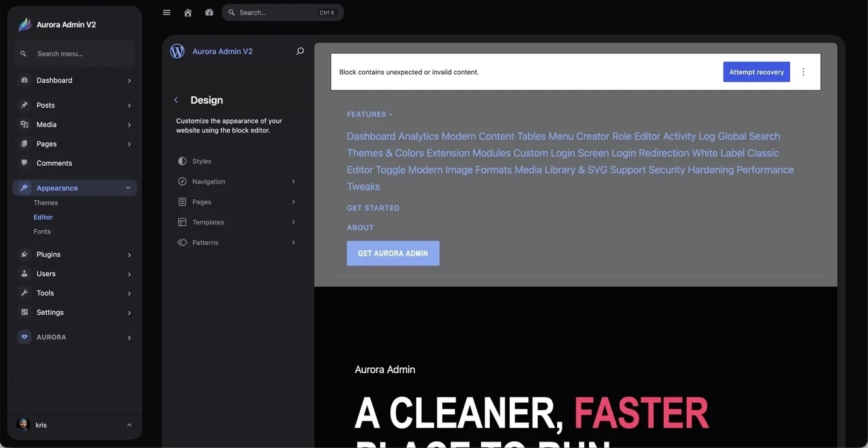
Task: Expand the Posts menu chevron
Action: pos(129,105)
